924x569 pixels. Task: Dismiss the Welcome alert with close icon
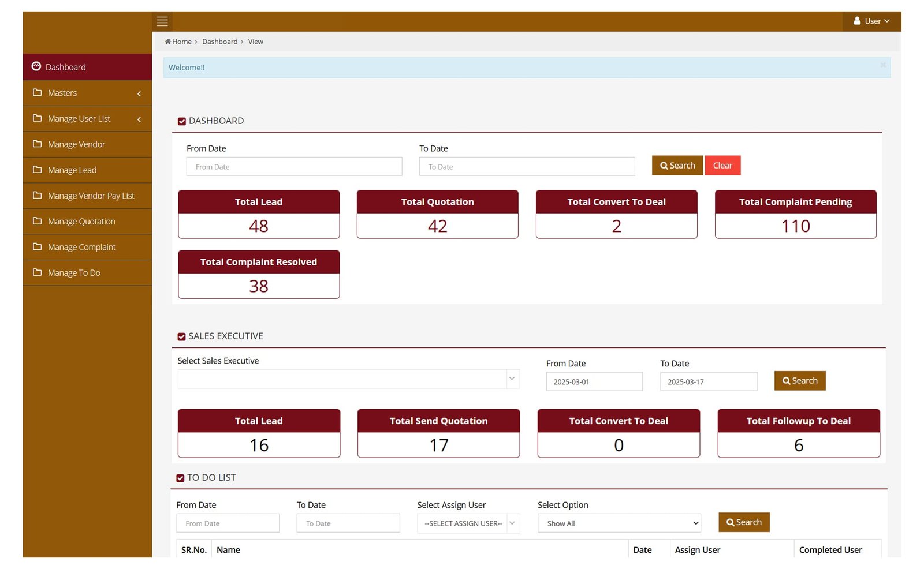click(883, 65)
